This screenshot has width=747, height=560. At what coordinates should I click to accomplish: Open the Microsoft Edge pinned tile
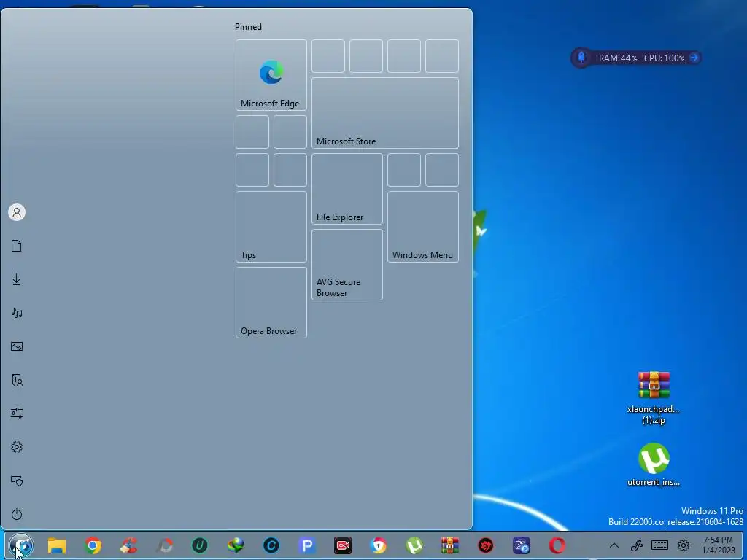(x=271, y=75)
